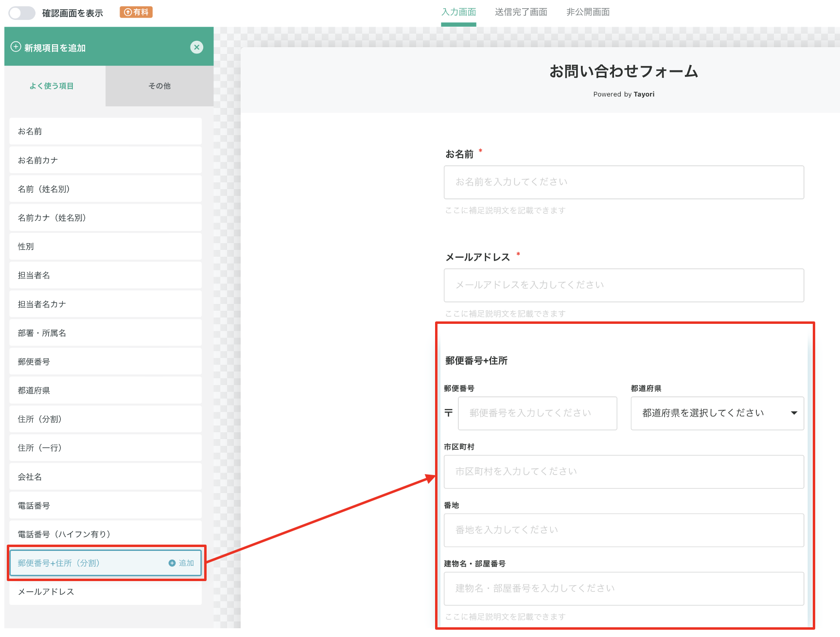
Task: Close the 新規項目を追加 panel with the X icon
Action: click(196, 47)
